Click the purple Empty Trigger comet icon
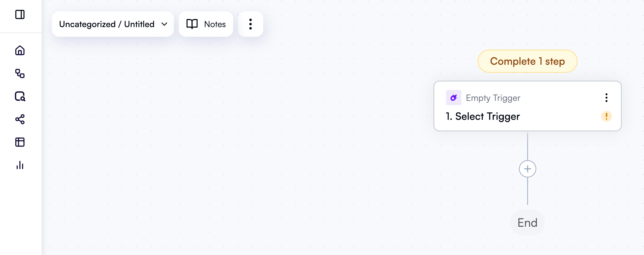 (x=453, y=98)
